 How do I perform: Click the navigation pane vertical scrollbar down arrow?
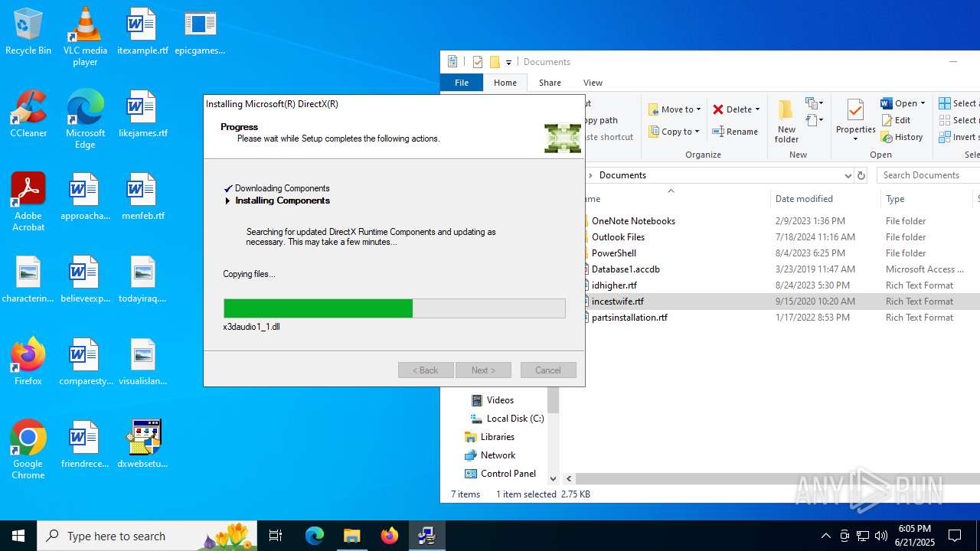point(553,478)
